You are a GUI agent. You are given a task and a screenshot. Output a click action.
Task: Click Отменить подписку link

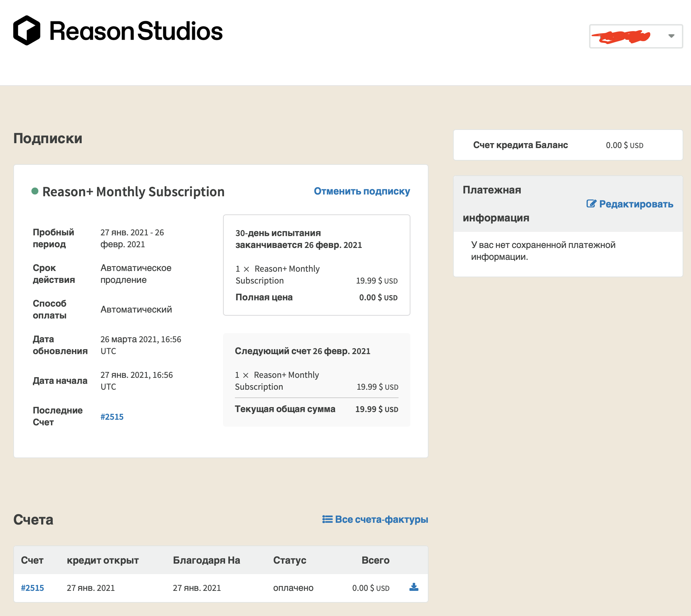click(362, 191)
